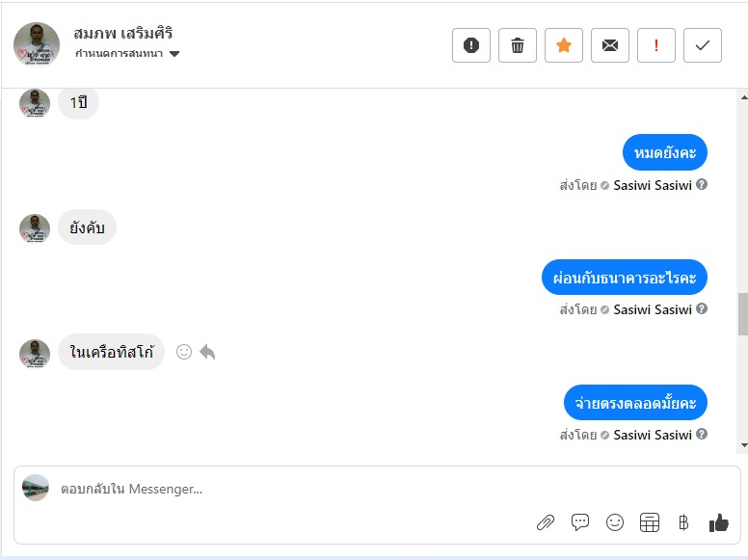This screenshot has height=560, width=748.
Task: Click the name สมภพ เสริมศิริ in the header
Action: tap(122, 34)
